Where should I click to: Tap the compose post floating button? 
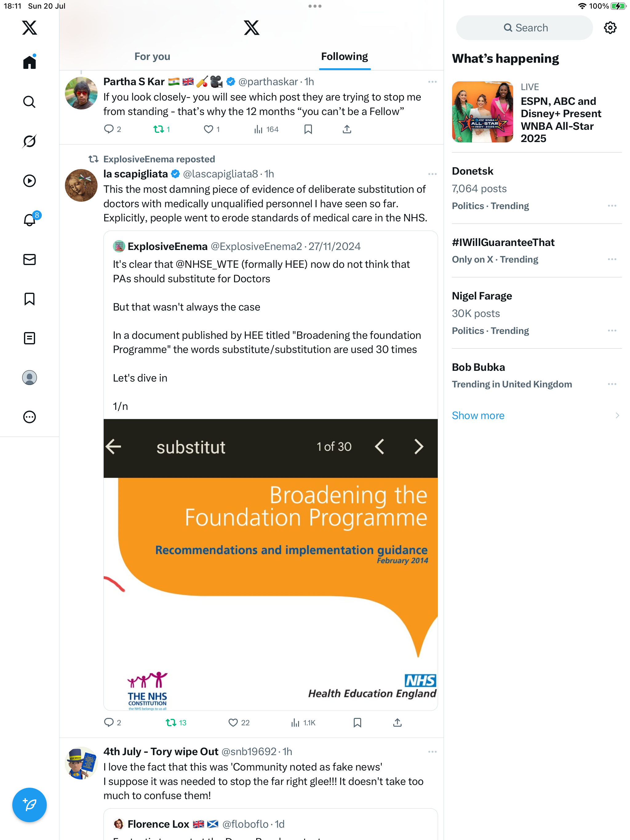tap(29, 804)
